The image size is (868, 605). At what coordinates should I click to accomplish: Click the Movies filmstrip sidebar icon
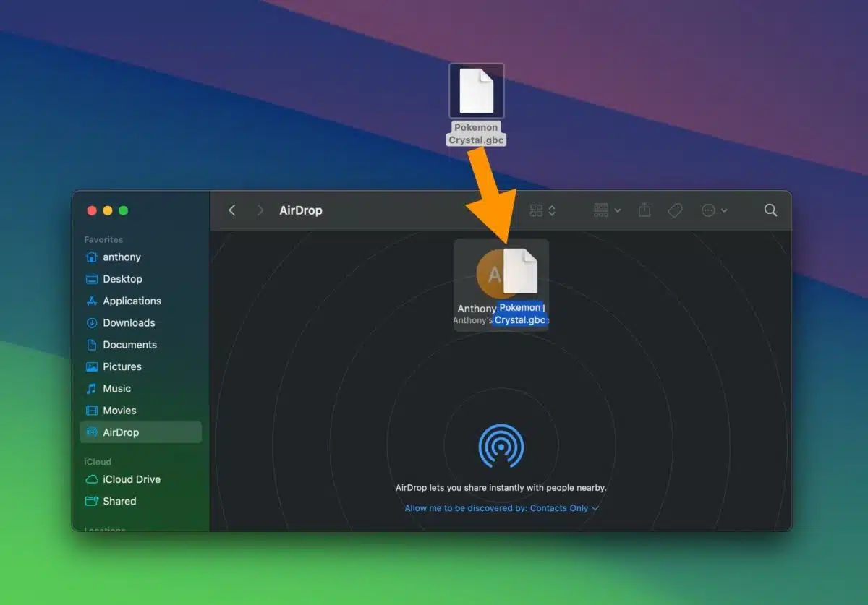pos(91,411)
